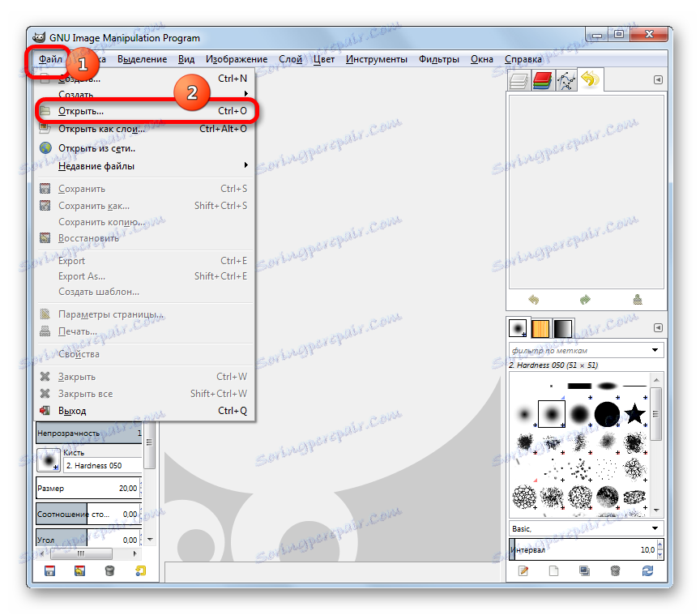
Task: Increase the Интервал value with up arrow
Action: 659,545
